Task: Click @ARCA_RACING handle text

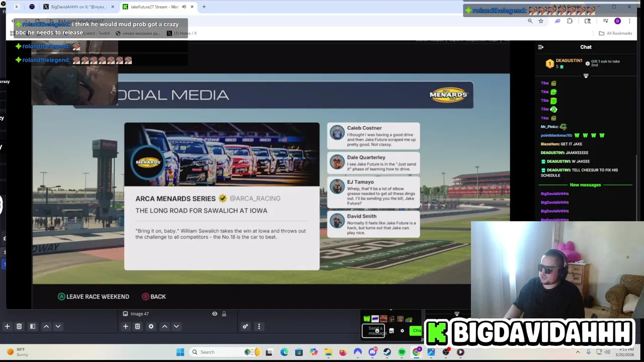Action: point(255,199)
